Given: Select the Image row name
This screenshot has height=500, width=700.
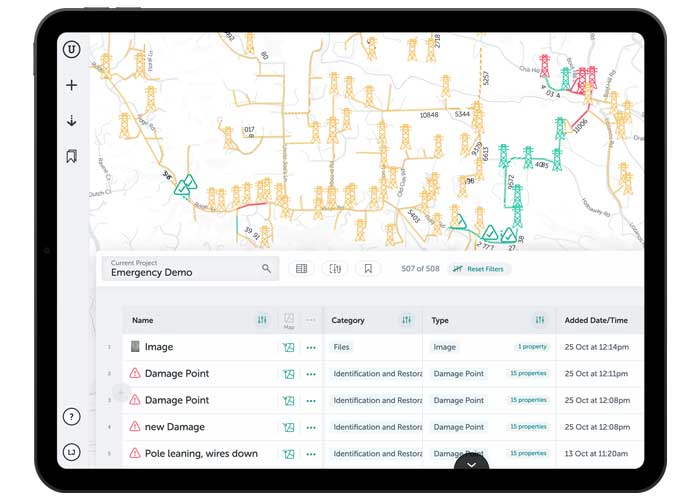Looking at the screenshot, I should pos(159,347).
